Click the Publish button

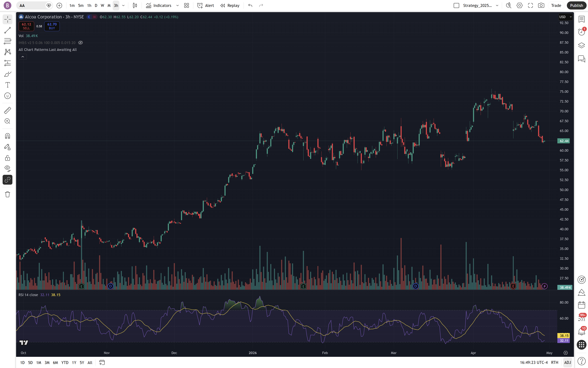pyautogui.click(x=576, y=5)
